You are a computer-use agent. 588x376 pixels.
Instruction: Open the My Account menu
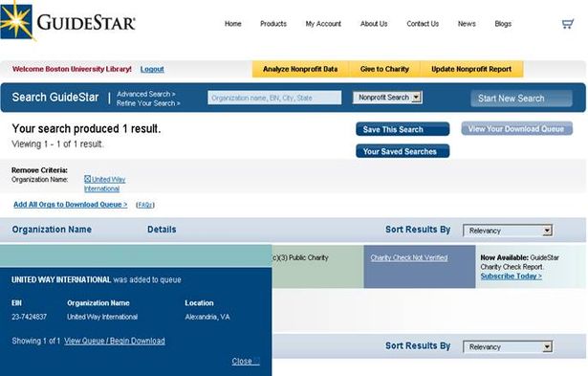[x=323, y=24]
